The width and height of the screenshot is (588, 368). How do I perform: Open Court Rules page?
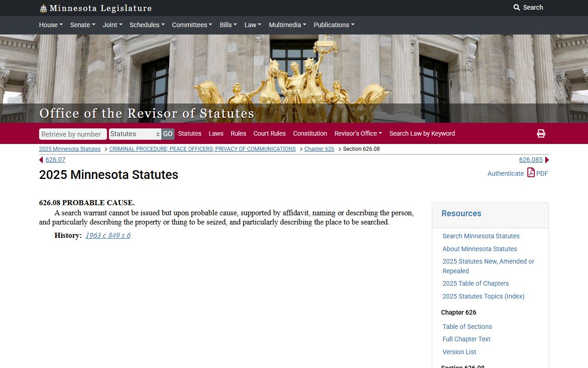pyautogui.click(x=270, y=133)
